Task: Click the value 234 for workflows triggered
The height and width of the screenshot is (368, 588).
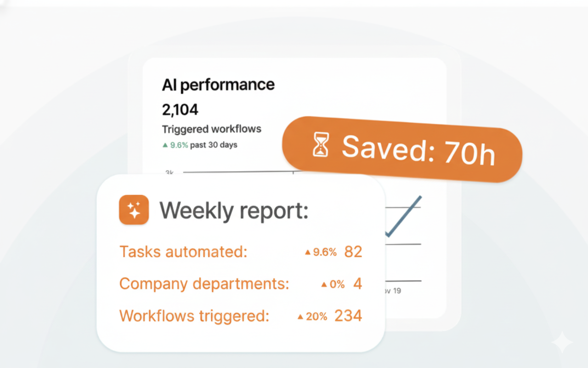Action: click(348, 316)
